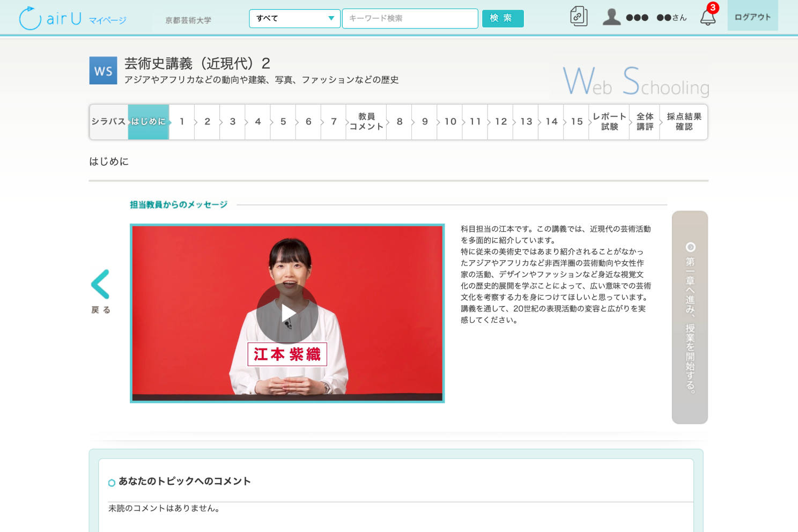Click the 京都芸術大学 link
Image resolution: width=798 pixels, height=532 pixels.
pos(188,20)
